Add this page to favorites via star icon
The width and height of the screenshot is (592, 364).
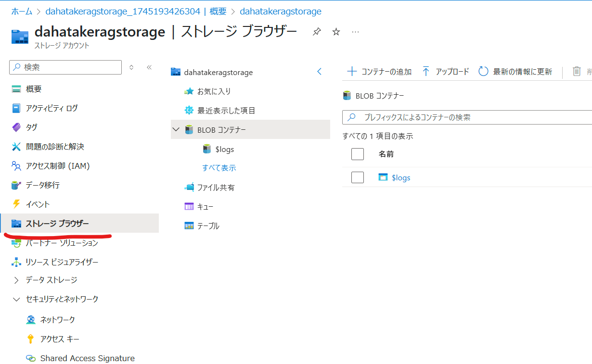pyautogui.click(x=335, y=31)
